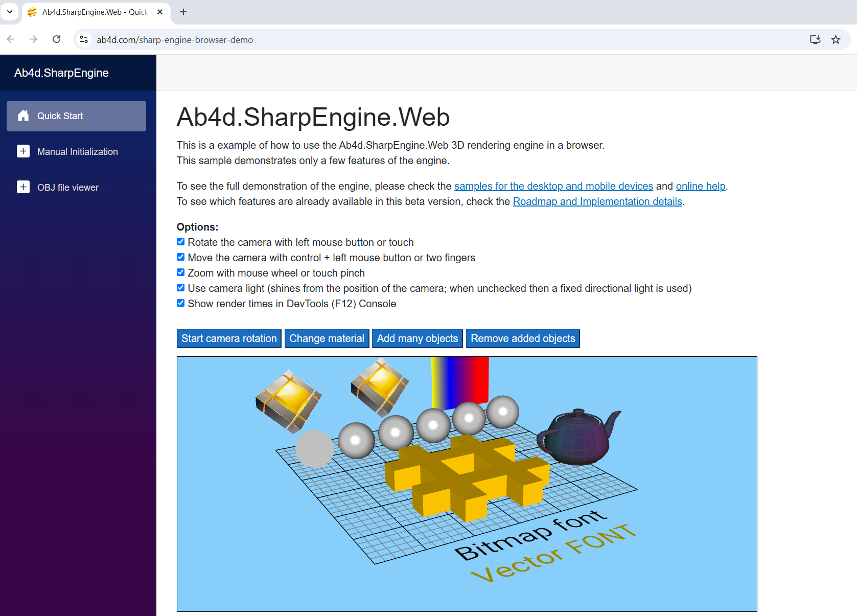Click the forward navigation arrow
The width and height of the screenshot is (857, 616).
click(33, 39)
